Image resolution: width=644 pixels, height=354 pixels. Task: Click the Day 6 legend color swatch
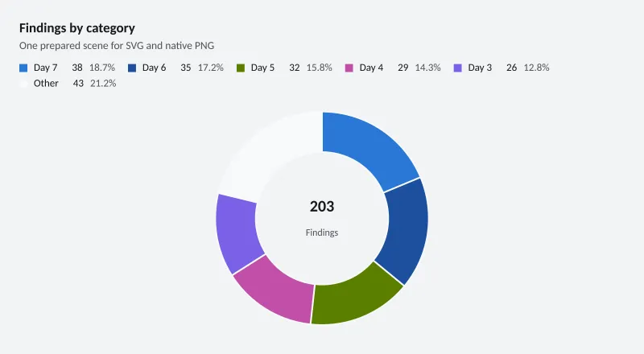[x=132, y=68]
